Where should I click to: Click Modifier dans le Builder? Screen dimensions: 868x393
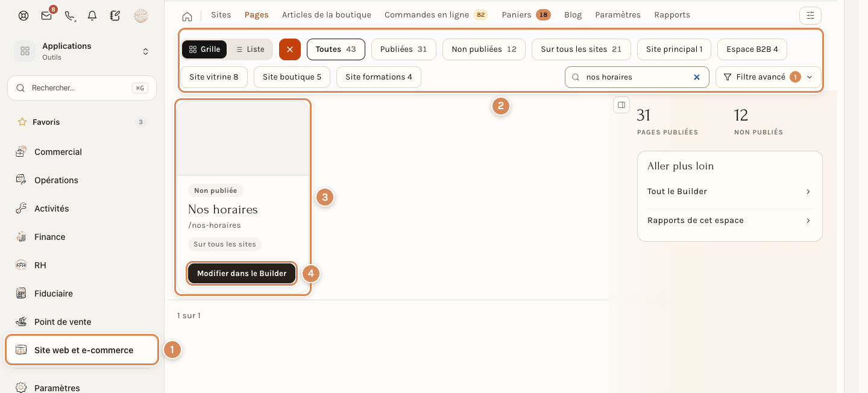coord(242,273)
